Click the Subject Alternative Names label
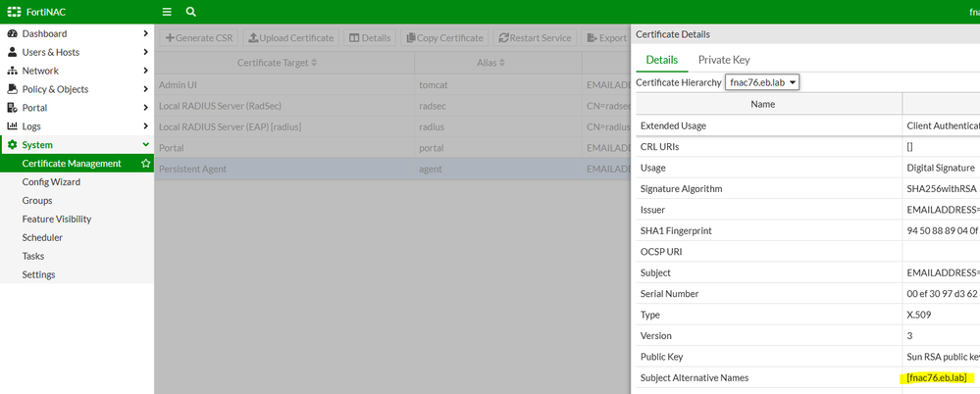Viewport: 980px width, 394px height. [x=695, y=377]
